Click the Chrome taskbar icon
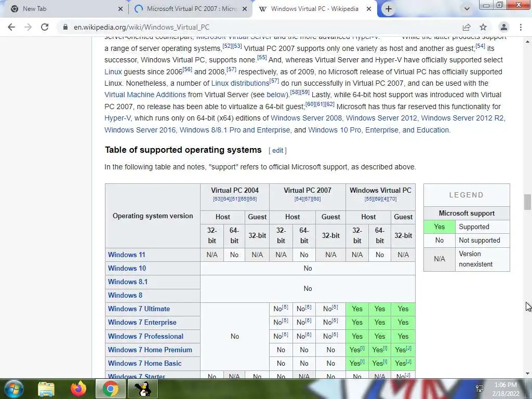Viewport: 532px width, 399px height. (110, 389)
